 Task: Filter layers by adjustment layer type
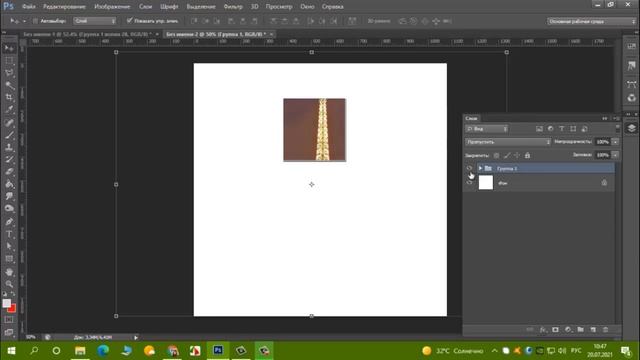[x=550, y=129]
